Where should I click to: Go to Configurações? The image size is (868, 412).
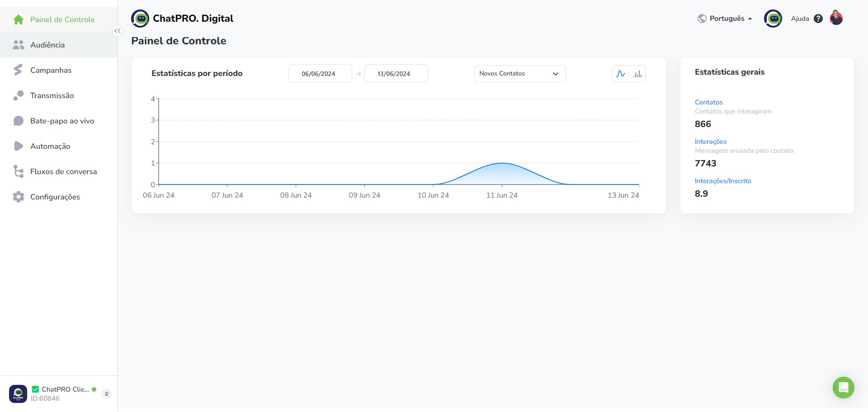(59, 197)
